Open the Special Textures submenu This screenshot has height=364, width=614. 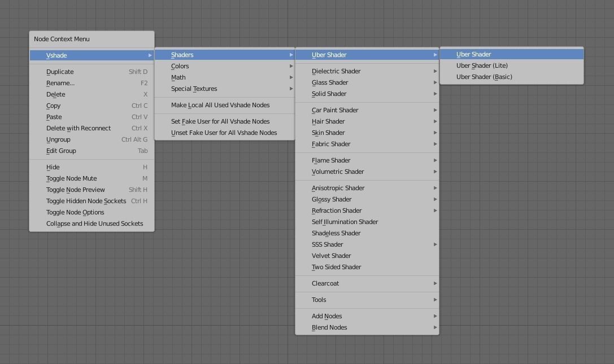coord(194,89)
